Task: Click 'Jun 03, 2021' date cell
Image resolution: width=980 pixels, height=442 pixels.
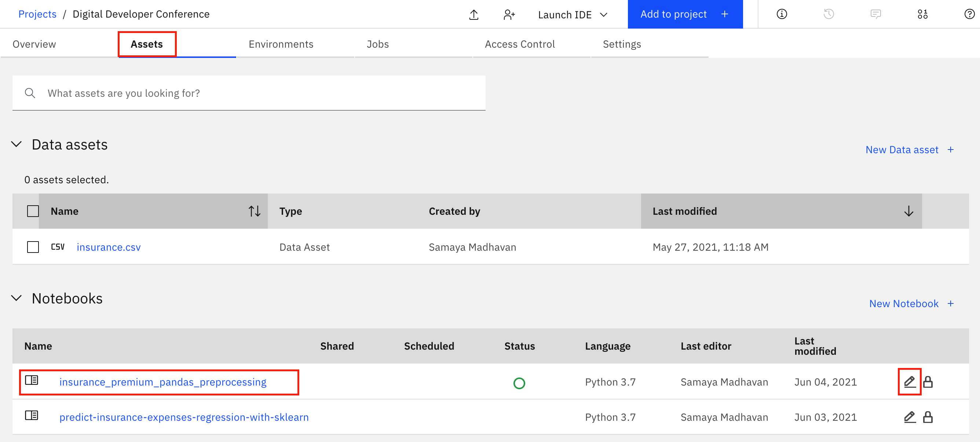Action: pyautogui.click(x=825, y=417)
